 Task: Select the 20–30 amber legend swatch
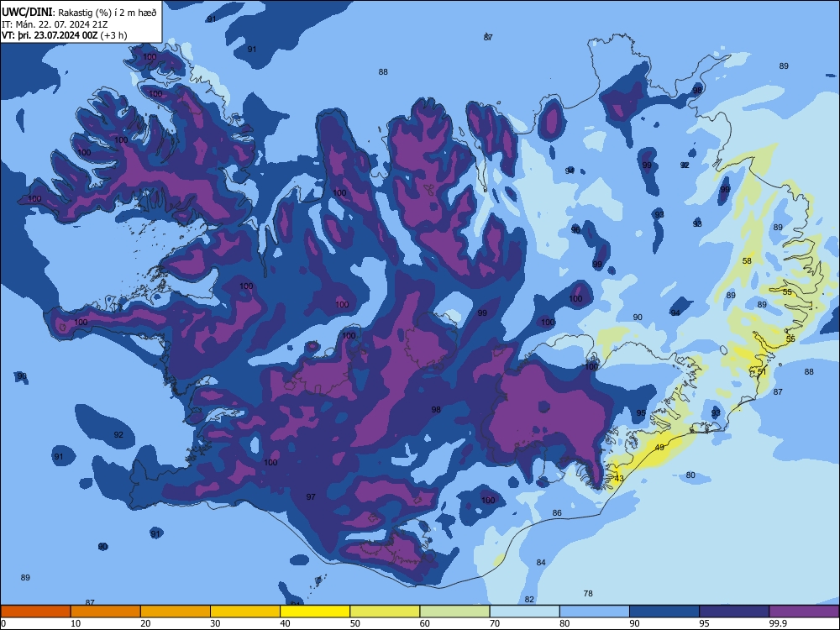(176, 612)
